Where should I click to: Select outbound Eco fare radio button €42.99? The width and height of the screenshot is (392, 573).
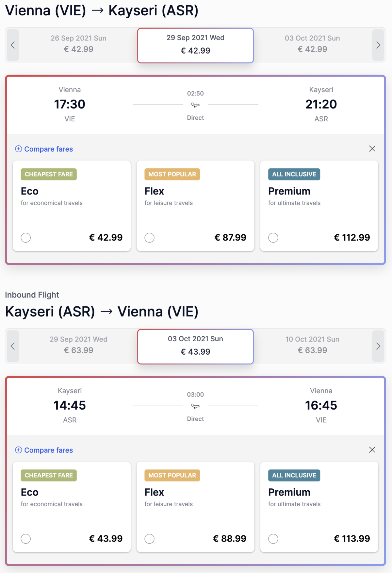pos(26,238)
